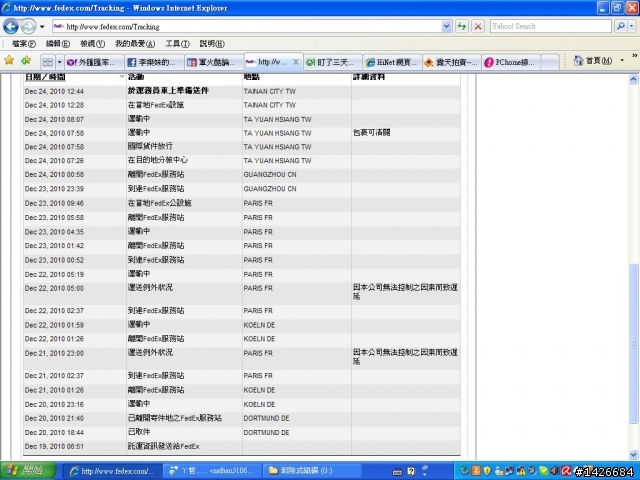Image resolution: width=640 pixels, height=480 pixels.
Task: Select the 已離開寄件地之FedEx服務站 entry
Action: tap(175, 418)
